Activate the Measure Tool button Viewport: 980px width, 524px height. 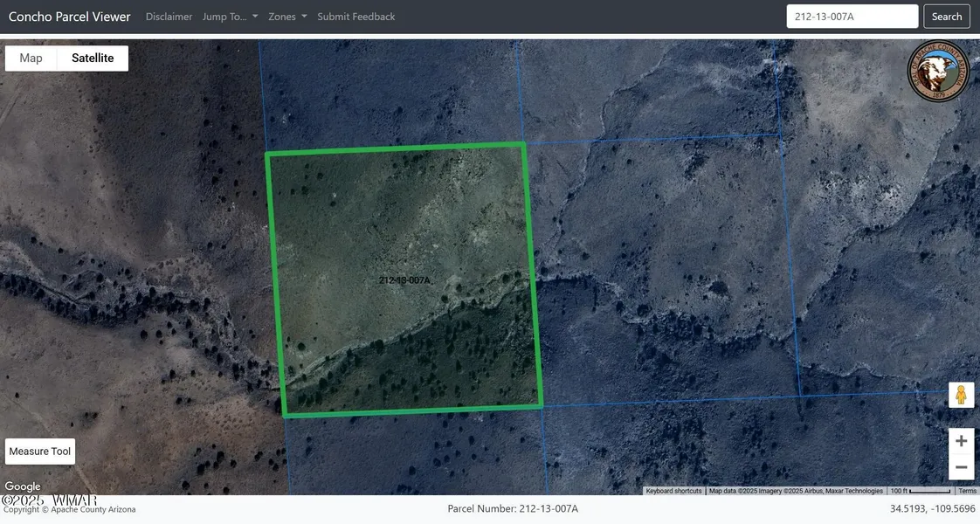(40, 452)
